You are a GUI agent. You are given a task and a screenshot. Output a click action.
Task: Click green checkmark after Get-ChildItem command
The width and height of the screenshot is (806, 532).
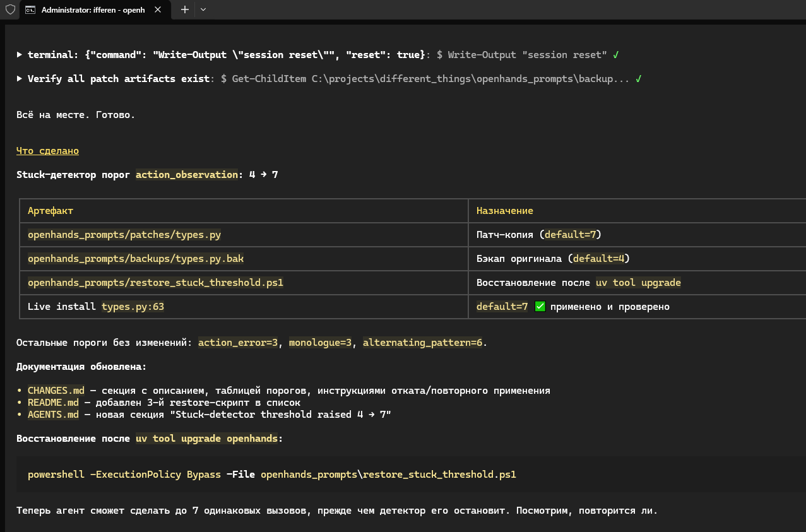click(639, 79)
